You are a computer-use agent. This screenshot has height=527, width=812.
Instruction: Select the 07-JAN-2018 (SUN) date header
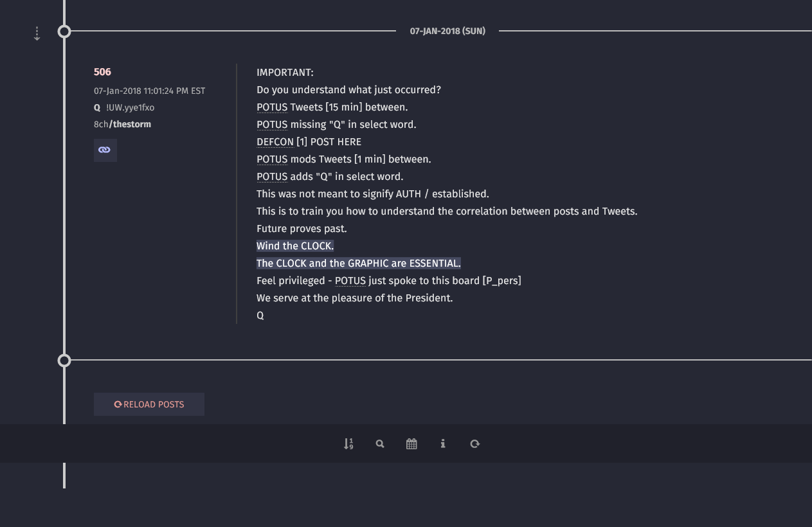(447, 31)
